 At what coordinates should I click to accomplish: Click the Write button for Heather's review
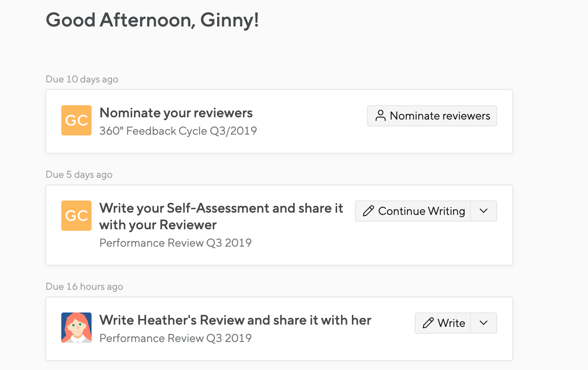point(443,323)
